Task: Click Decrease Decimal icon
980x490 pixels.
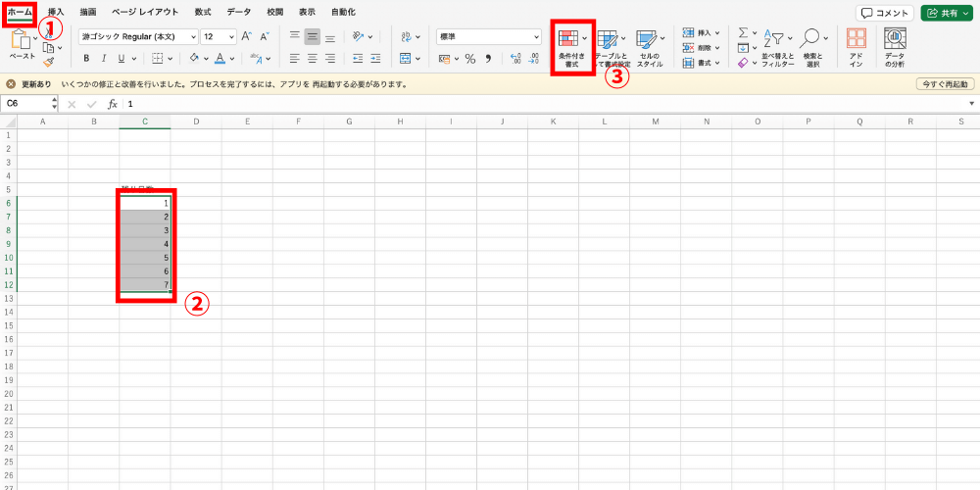Action: [534, 59]
